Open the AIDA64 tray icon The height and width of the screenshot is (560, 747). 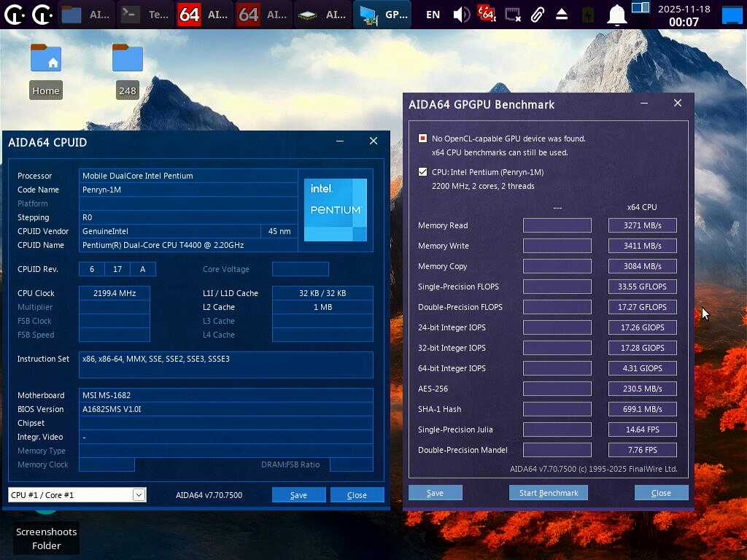tap(487, 15)
